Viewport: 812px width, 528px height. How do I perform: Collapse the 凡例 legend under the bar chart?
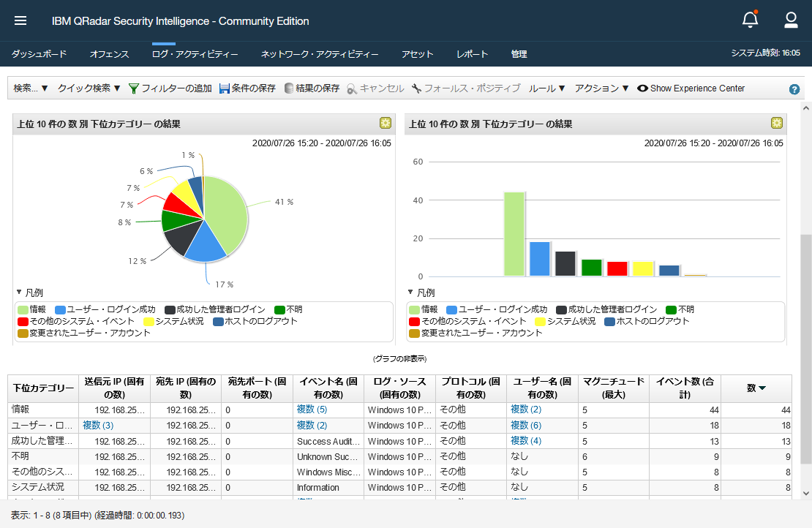(x=421, y=293)
